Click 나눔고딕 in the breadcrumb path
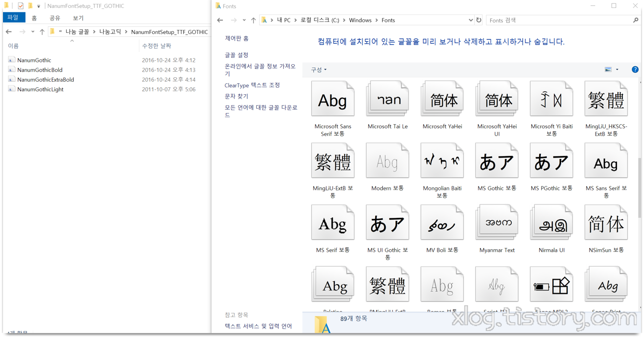 tap(110, 32)
